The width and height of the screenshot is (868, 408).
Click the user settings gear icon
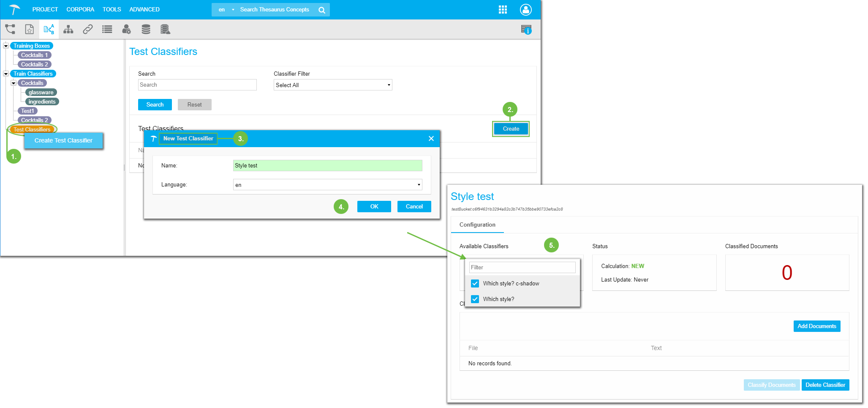pyautogui.click(x=126, y=29)
